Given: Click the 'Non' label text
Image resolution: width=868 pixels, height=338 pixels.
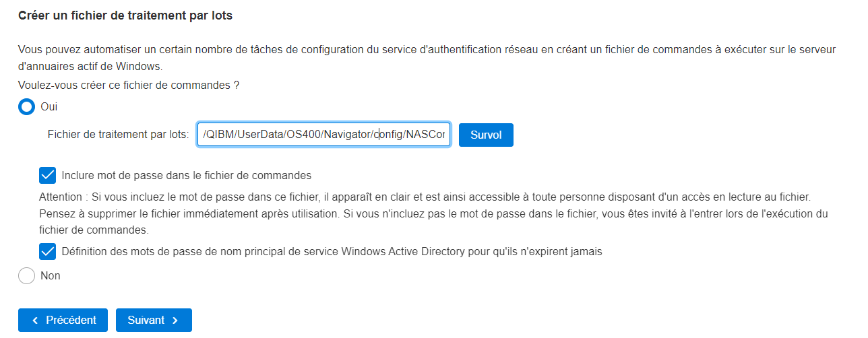Looking at the screenshot, I should 51,275.
